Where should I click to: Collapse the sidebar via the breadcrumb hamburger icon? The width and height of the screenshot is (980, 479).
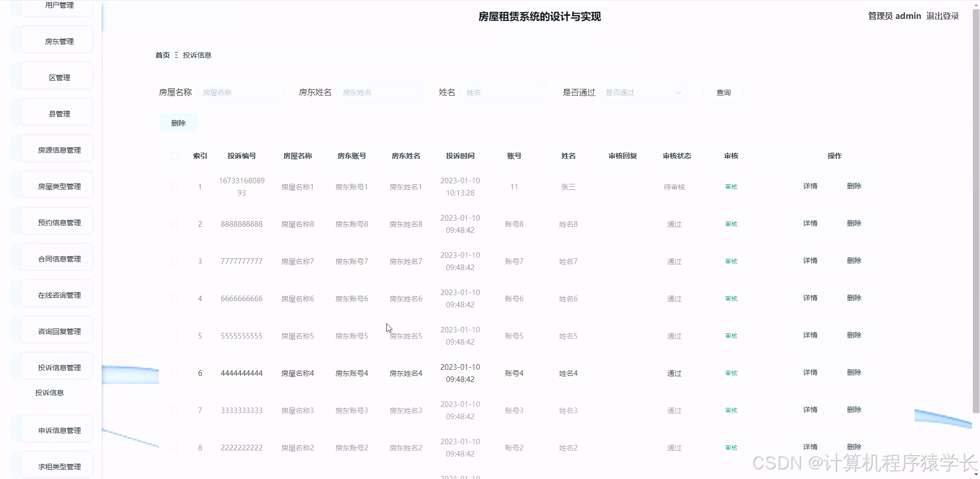pyautogui.click(x=176, y=55)
